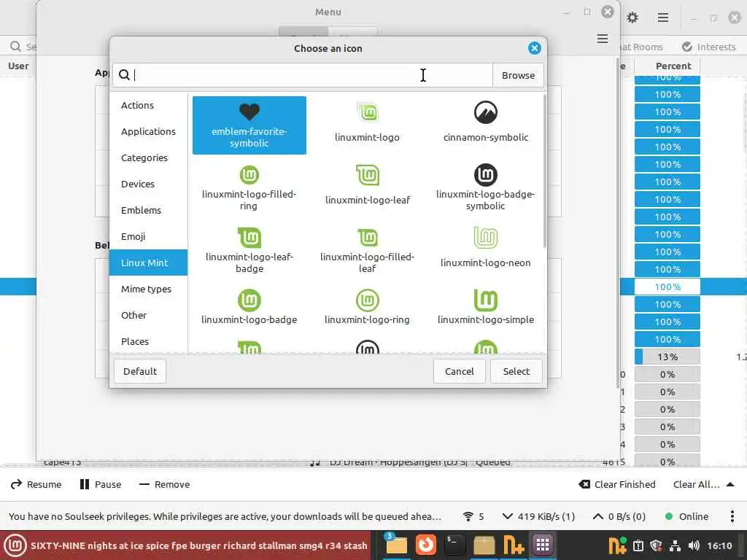Open the volume control tray icon
Image resolution: width=747 pixels, height=560 pixels.
tap(694, 545)
